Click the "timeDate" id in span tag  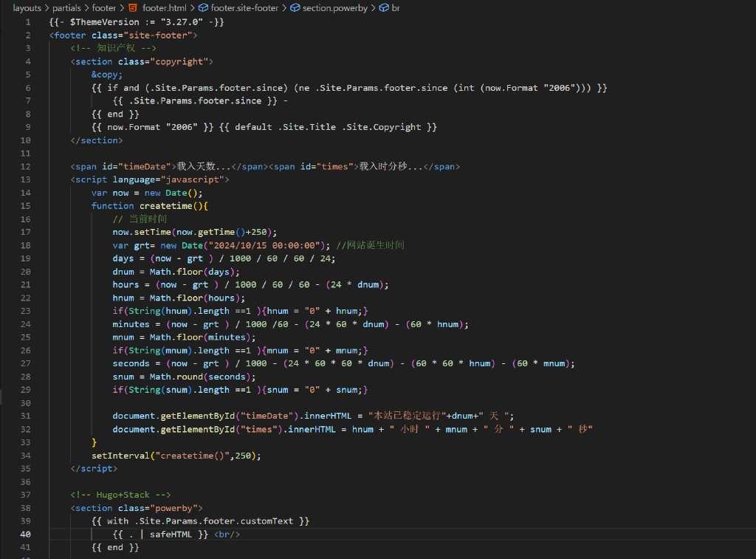[143, 167]
